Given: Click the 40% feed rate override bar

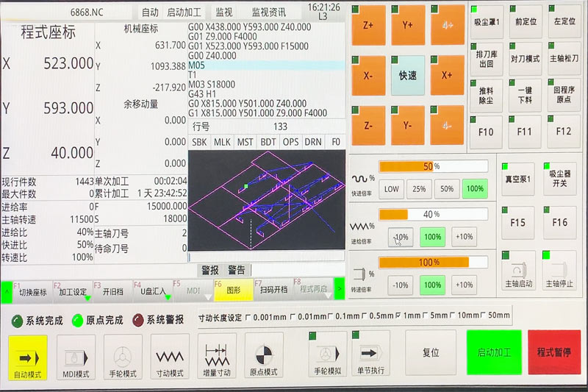Looking at the screenshot, I should point(433,214).
